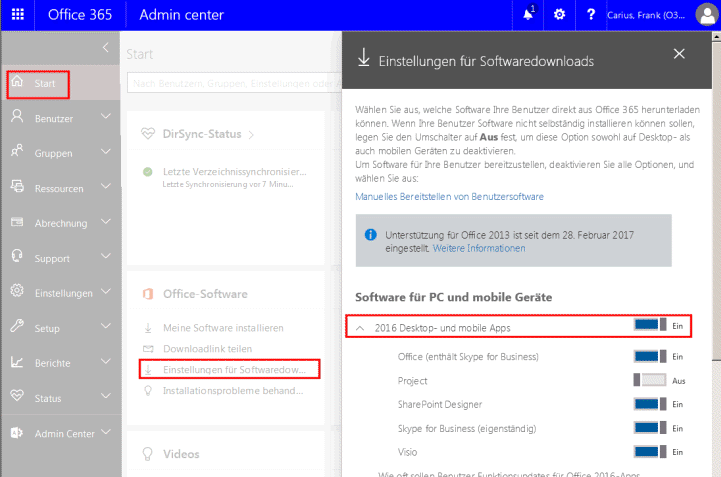Click the Support headset icon
The image size is (721, 477).
[17, 256]
